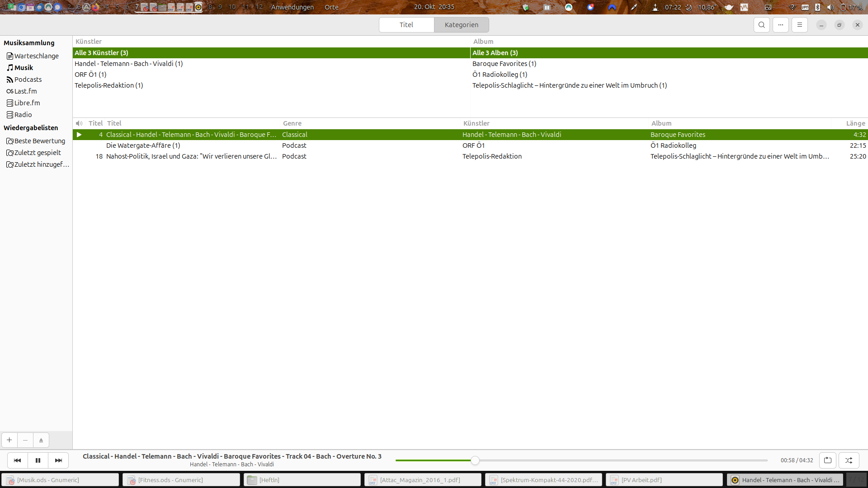The width and height of the screenshot is (868, 488).
Task: Click the seek slider on progress bar
Action: coord(475,460)
